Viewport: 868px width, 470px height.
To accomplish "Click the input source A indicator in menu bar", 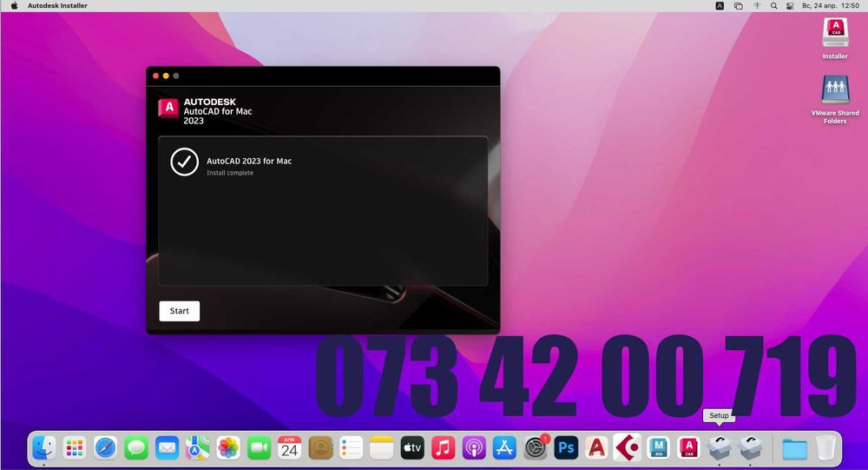I will point(720,5).
